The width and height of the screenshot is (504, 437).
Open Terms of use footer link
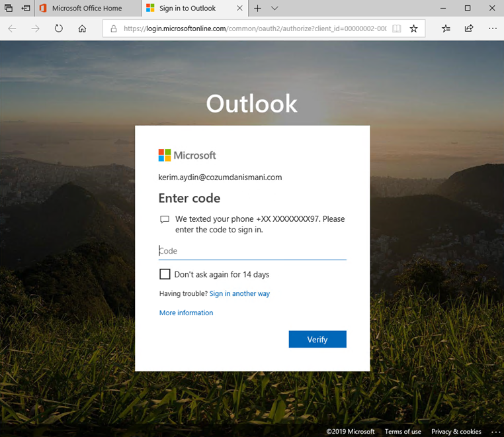tap(403, 432)
